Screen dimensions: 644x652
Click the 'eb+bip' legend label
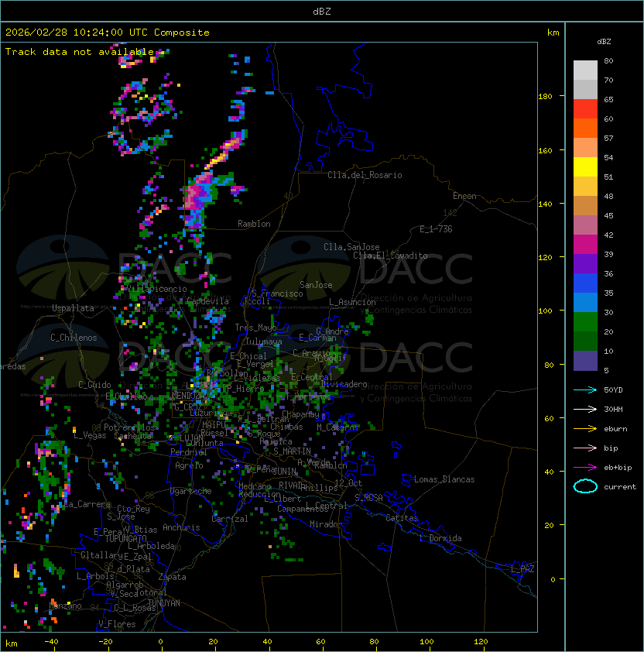[618, 468]
